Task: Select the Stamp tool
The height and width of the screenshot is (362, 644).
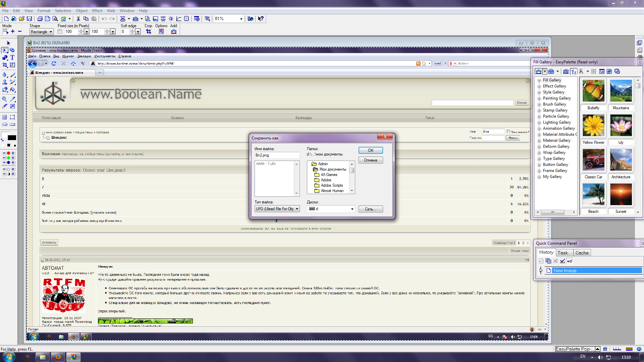Action: (5, 82)
